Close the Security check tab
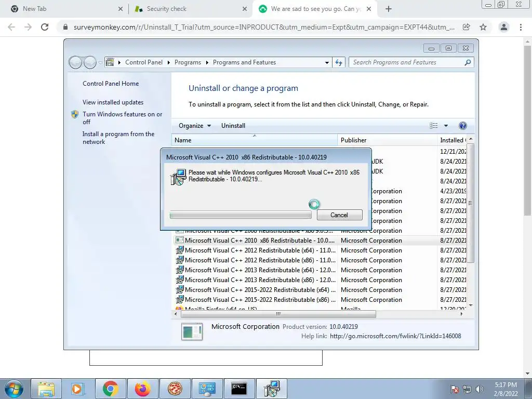The height and width of the screenshot is (399, 532). (x=245, y=9)
